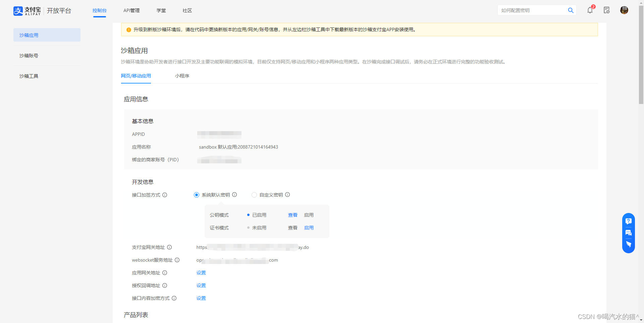
Task: Open the online chat icon on floating panel
Action: click(629, 233)
